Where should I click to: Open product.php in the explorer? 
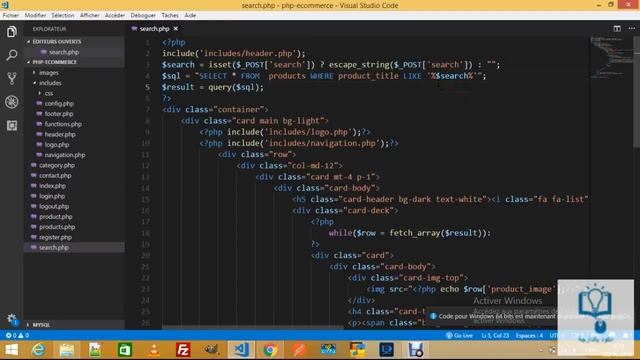pyautogui.click(x=56, y=217)
